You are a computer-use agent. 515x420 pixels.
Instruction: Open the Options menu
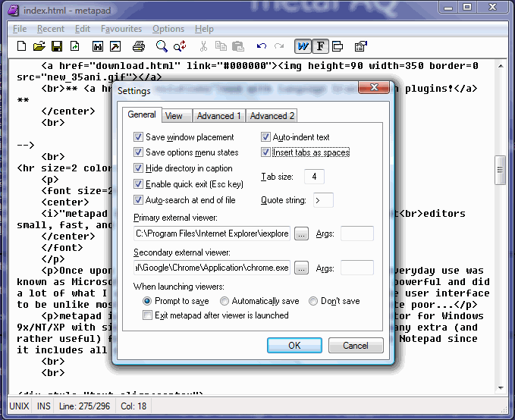click(168, 29)
